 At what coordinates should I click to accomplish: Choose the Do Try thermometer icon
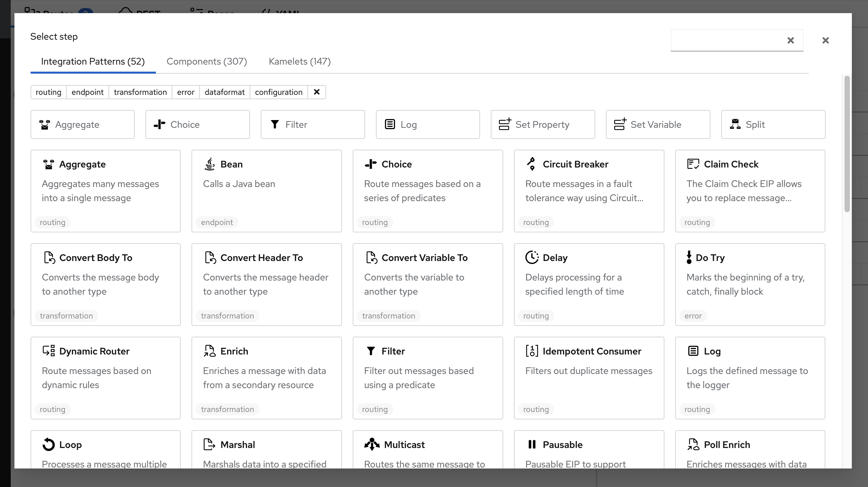point(689,257)
